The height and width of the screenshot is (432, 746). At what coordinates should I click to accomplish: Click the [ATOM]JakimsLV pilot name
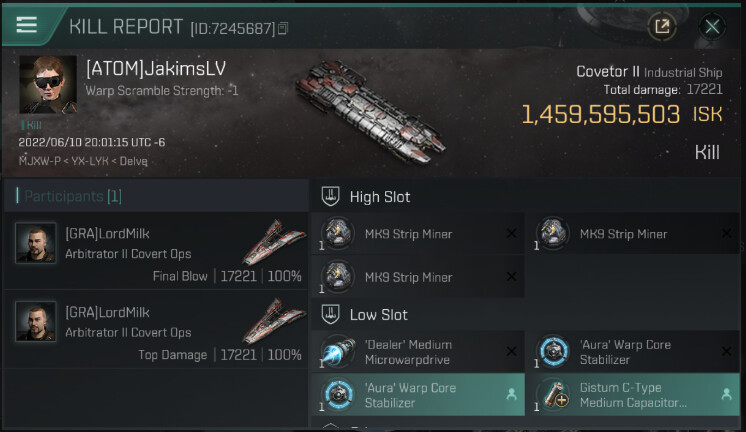point(156,68)
